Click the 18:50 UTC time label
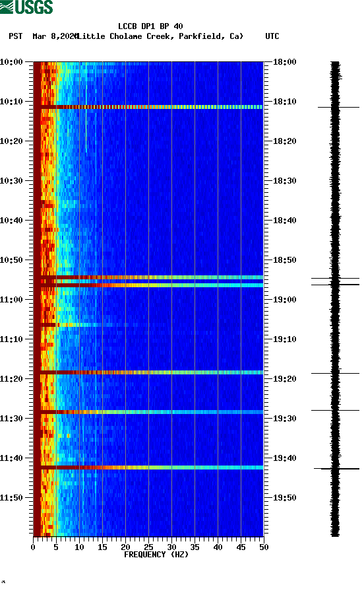The height and width of the screenshot is (589, 364). [x=285, y=260]
